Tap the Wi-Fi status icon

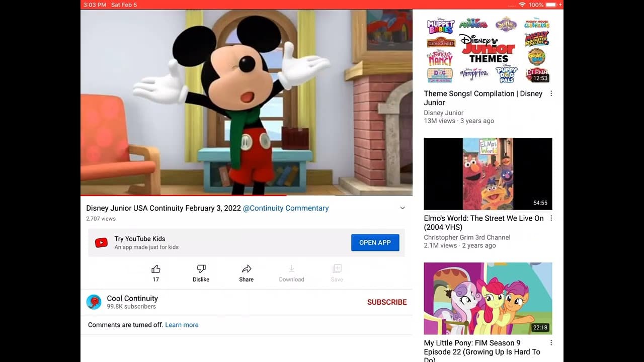[x=522, y=5]
